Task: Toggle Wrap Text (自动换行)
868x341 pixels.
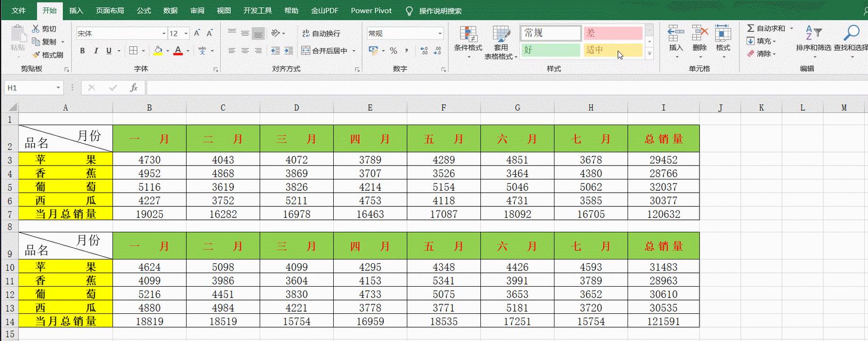Action: point(322,33)
